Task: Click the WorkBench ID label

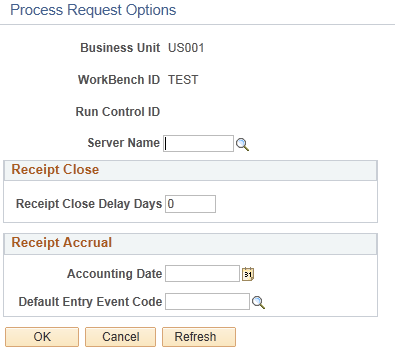Action: (119, 80)
